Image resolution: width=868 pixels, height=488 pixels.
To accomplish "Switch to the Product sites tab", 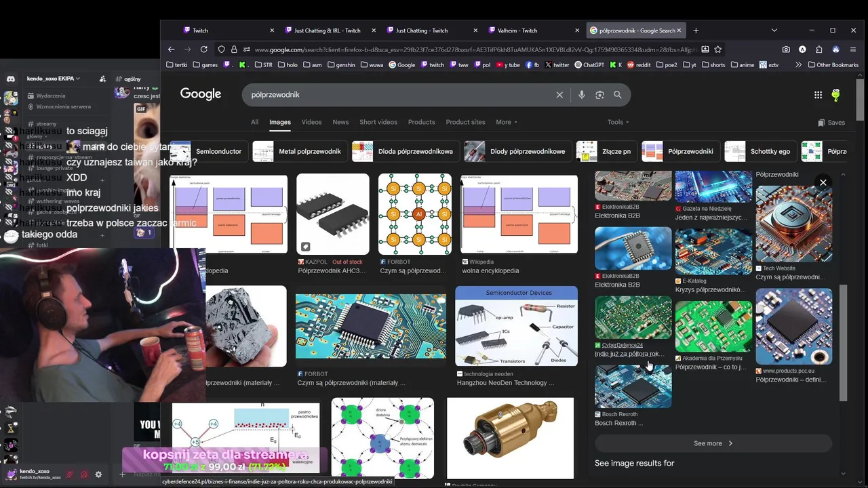I will [x=465, y=122].
